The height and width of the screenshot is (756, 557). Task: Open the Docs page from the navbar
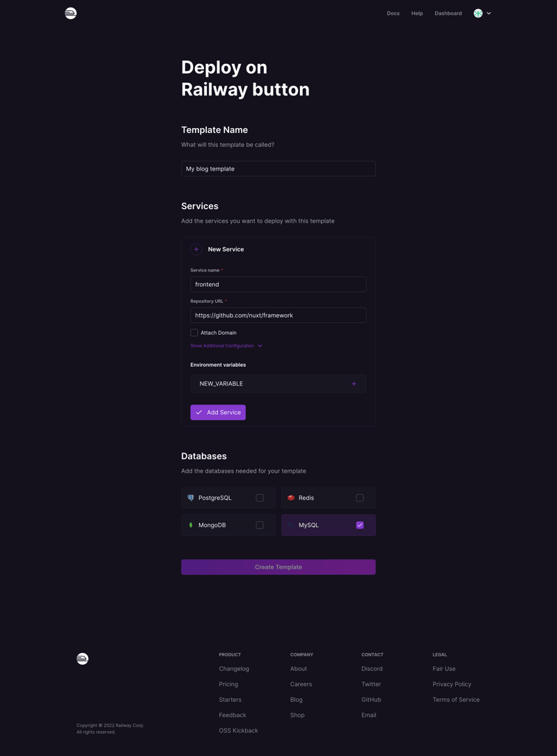pyautogui.click(x=393, y=13)
